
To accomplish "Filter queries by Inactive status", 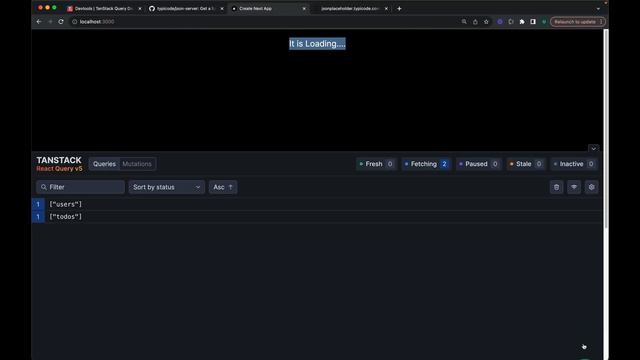I will coord(574,164).
